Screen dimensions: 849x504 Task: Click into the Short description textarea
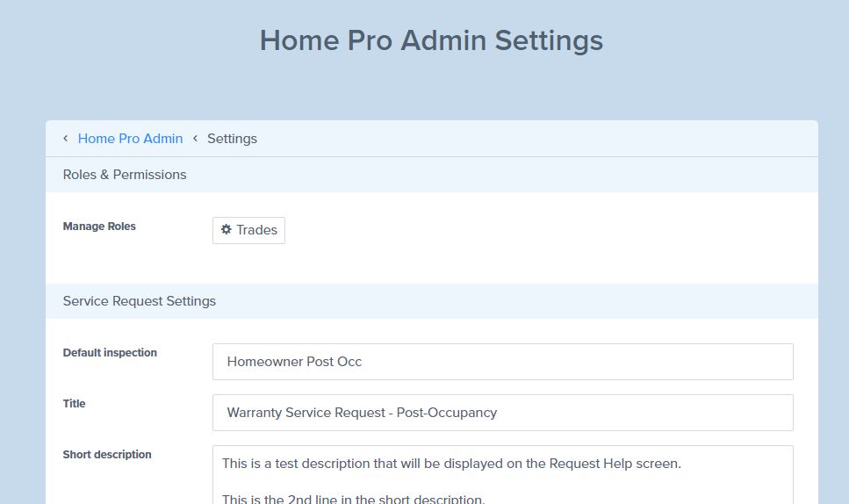[502, 475]
